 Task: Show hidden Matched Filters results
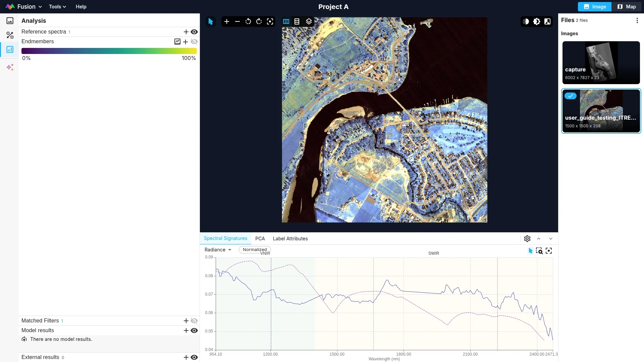(x=194, y=321)
